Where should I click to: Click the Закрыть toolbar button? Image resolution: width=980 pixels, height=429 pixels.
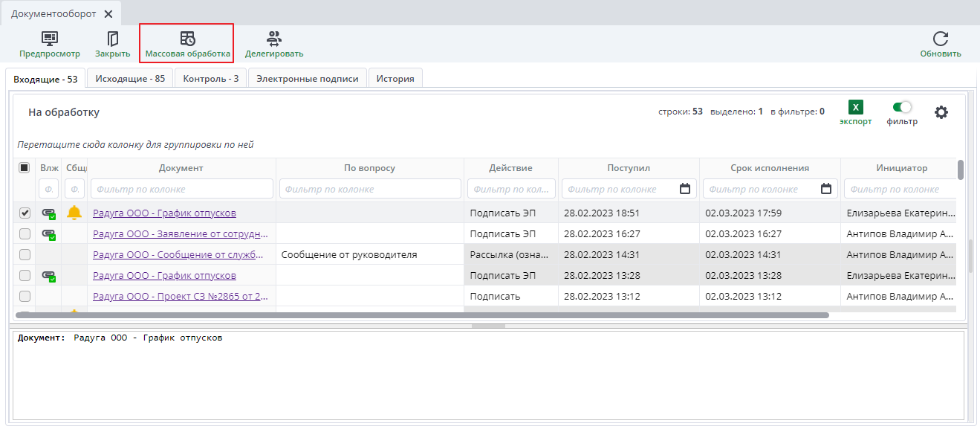(113, 45)
